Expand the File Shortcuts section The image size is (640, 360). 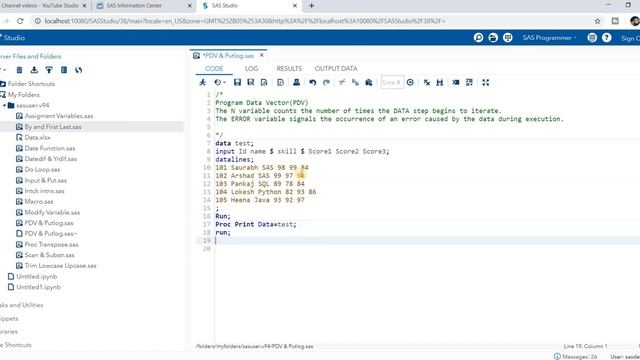click(x=16, y=345)
